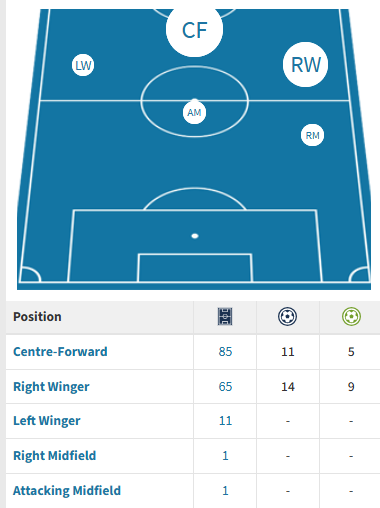The image size is (380, 508).
Task: Click the dark football goals icon header
Action: pyautogui.click(x=287, y=316)
